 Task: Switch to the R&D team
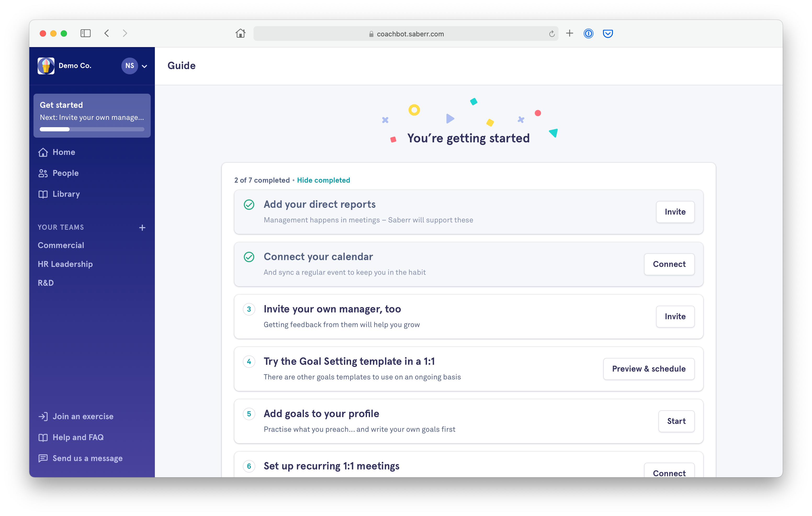point(46,283)
